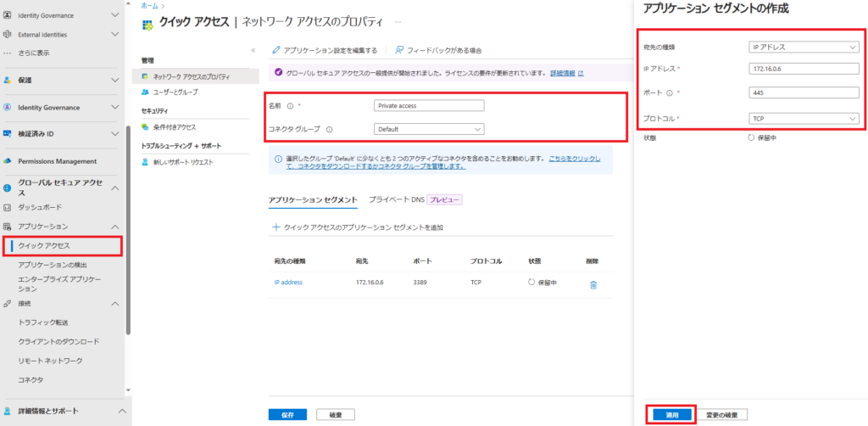The height and width of the screenshot is (426, 868).
Task: Click the 破棄 button
Action: 336,415
